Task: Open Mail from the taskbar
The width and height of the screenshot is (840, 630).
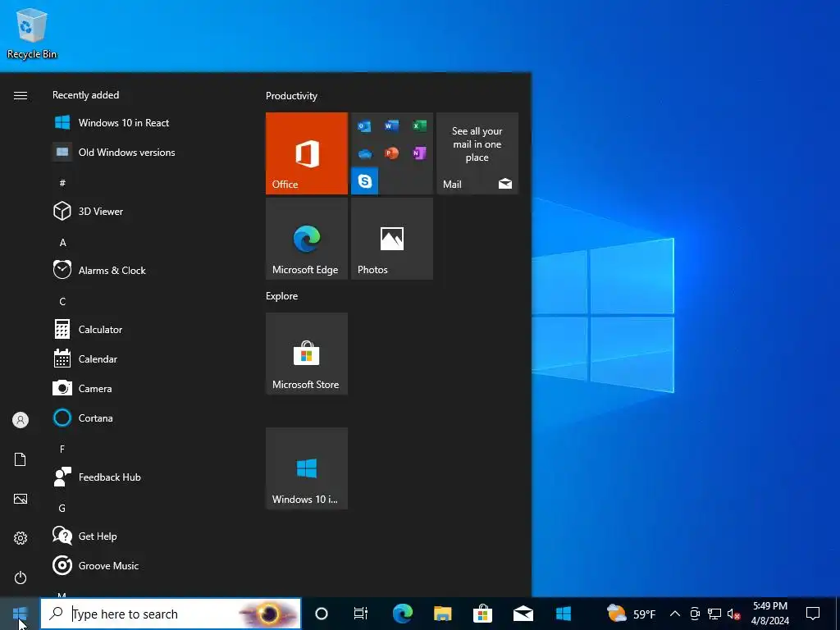Action: (523, 614)
